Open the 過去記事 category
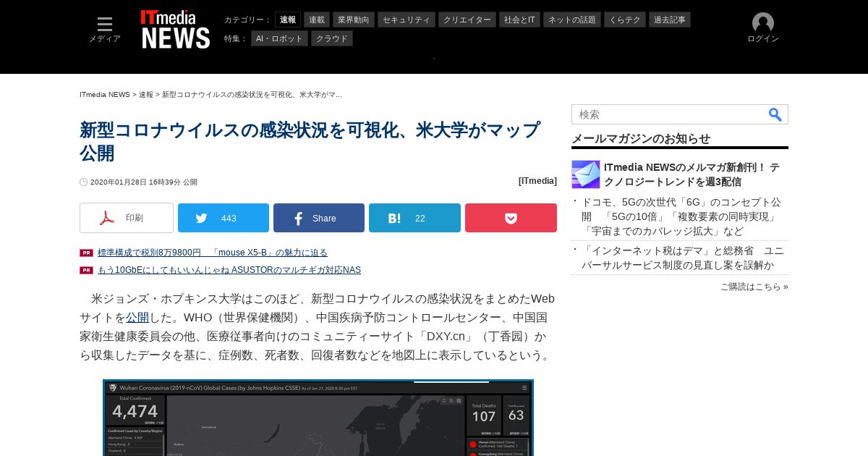Screen dimensions: 868x456 (670, 20)
